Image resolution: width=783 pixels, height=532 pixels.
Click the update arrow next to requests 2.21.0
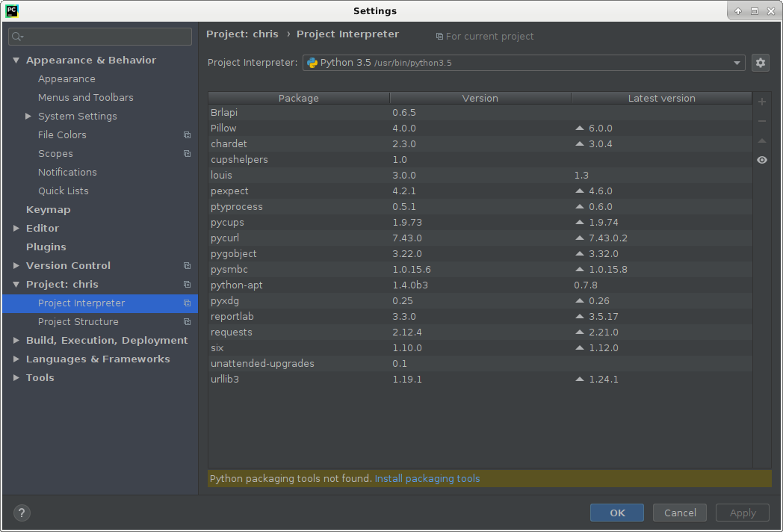click(x=579, y=332)
